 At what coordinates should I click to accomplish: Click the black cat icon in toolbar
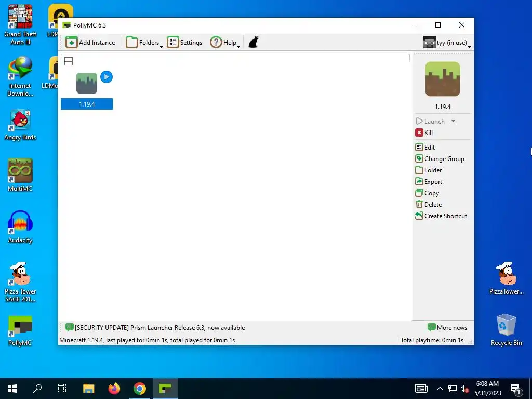coord(254,43)
